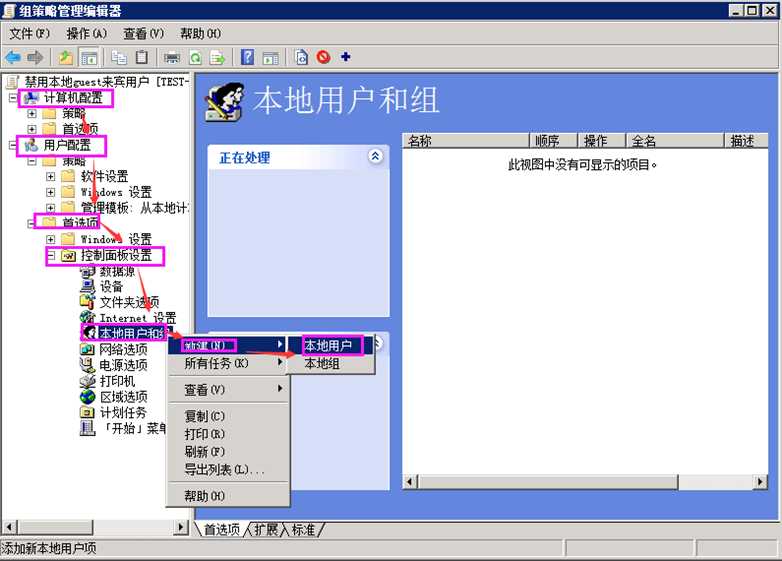Click the Back arrow toolbar icon
The image size is (782, 561).
pyautogui.click(x=12, y=58)
